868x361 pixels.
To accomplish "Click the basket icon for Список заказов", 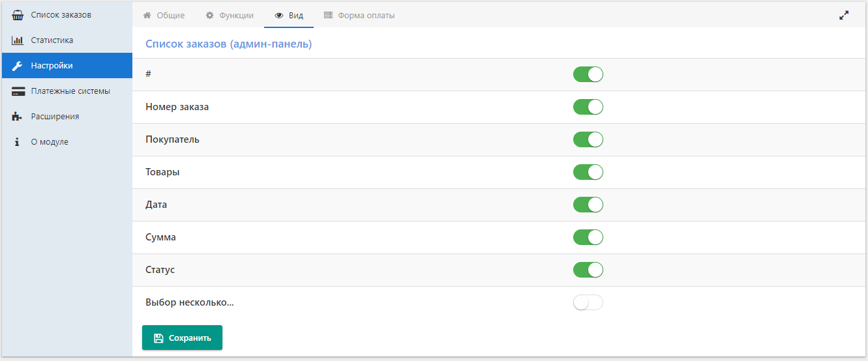I will click(x=18, y=15).
